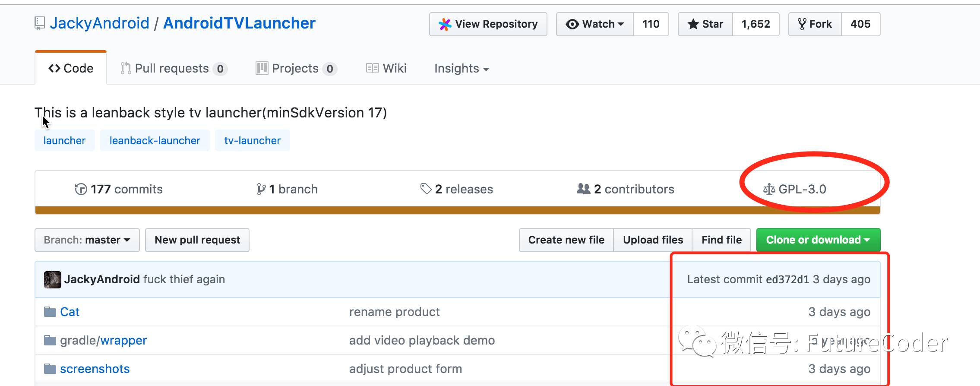Click the New pull request button

coord(197,240)
